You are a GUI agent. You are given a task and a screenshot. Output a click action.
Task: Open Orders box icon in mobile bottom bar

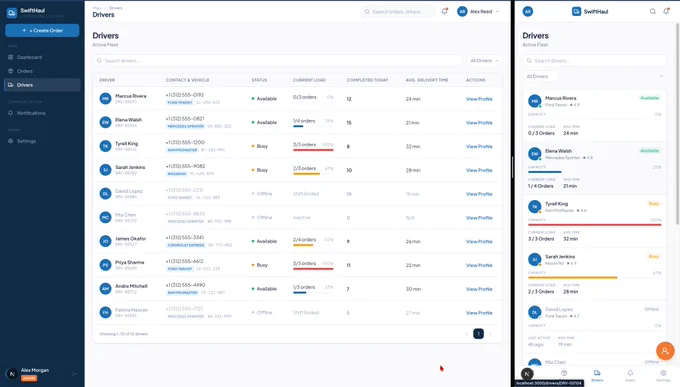click(x=564, y=373)
